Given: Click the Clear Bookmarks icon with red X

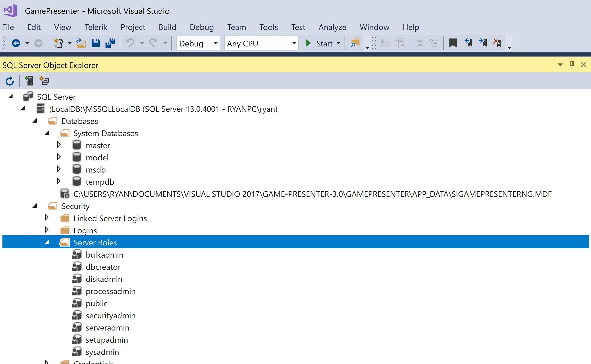Looking at the screenshot, I should click(x=497, y=43).
